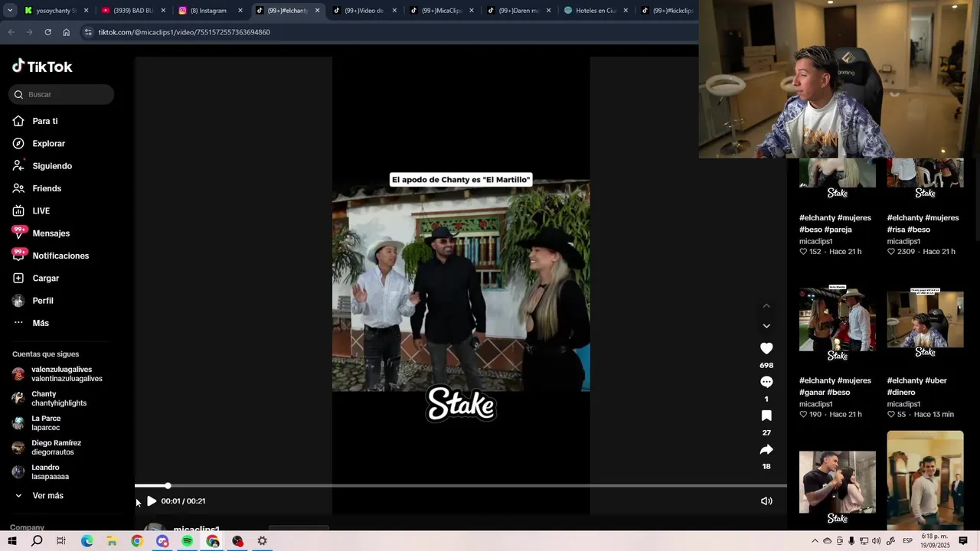Toggle the video volume speaker icon
Viewport: 980px width, 551px height.
(766, 501)
